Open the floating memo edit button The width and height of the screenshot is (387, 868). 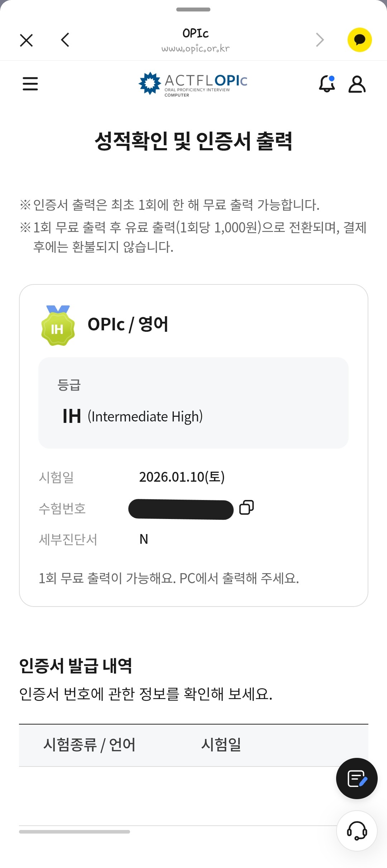coord(357,779)
